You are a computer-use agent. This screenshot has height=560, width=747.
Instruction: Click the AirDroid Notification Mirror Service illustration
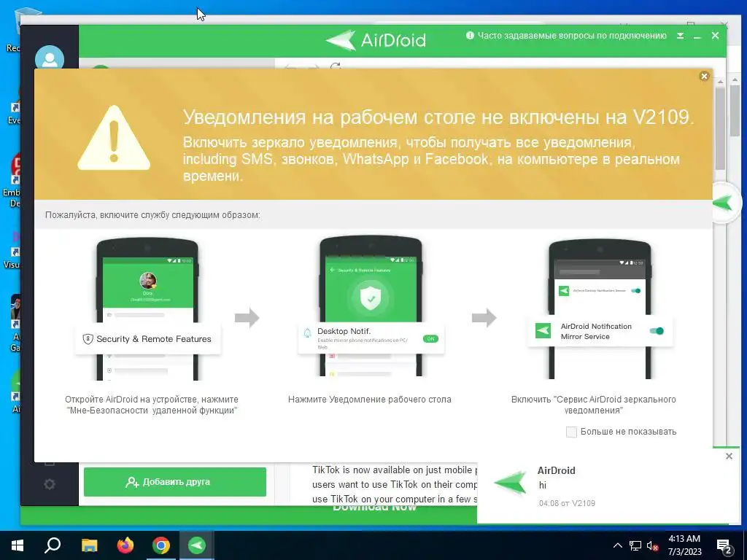click(600, 309)
